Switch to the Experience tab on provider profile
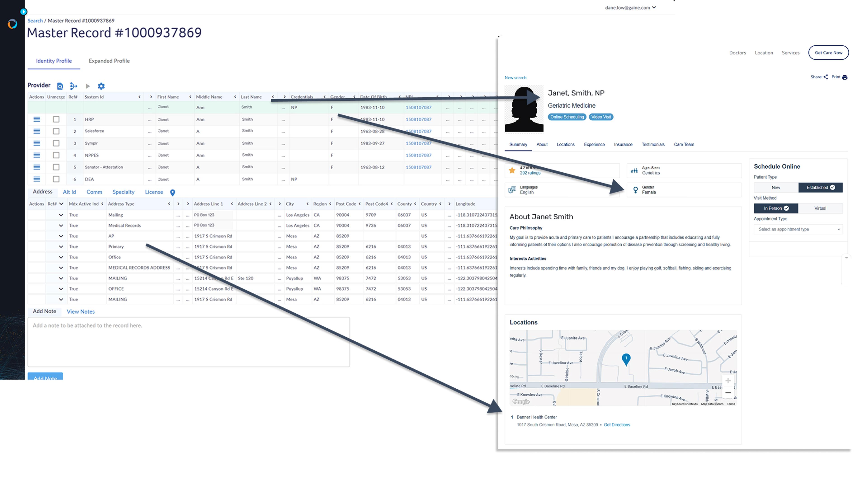868x488 pixels. tap(594, 144)
